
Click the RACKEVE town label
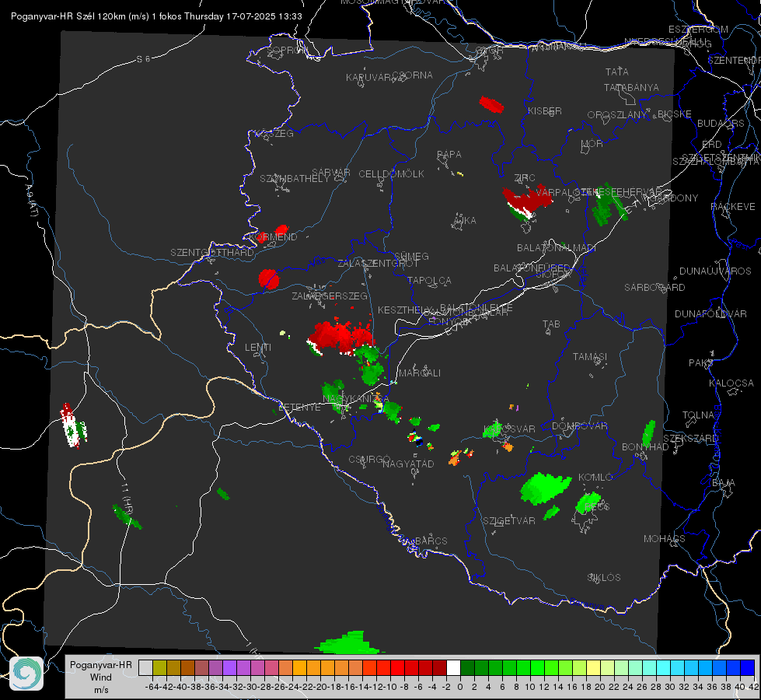tap(733, 206)
